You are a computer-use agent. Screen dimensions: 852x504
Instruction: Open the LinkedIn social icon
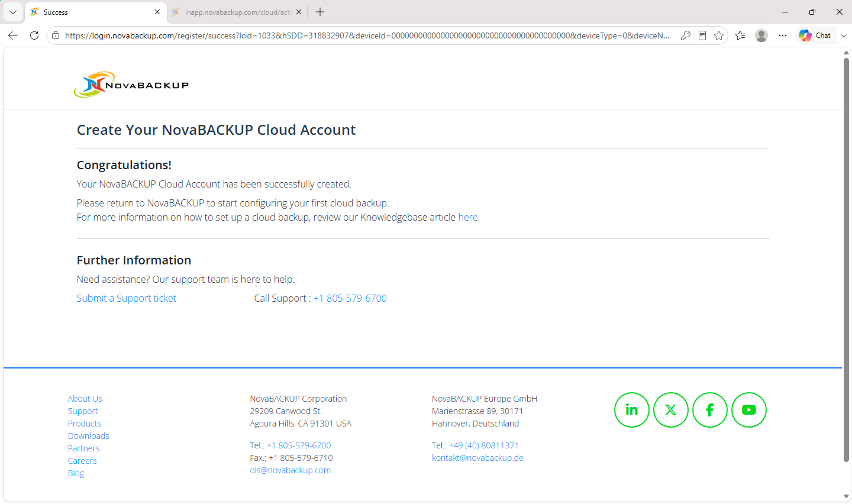click(x=631, y=410)
